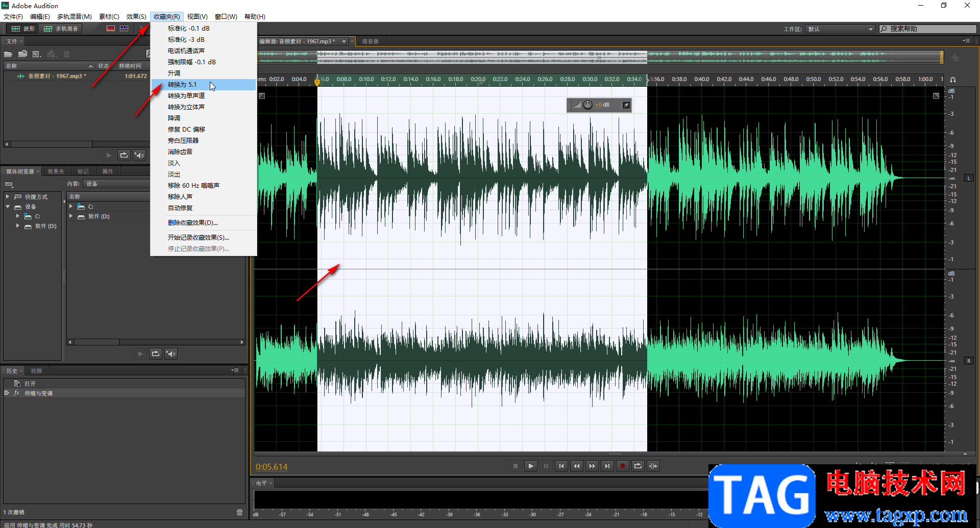Switch to the 标记 tab
Image resolution: width=980 pixels, height=528 pixels.
click(x=83, y=171)
